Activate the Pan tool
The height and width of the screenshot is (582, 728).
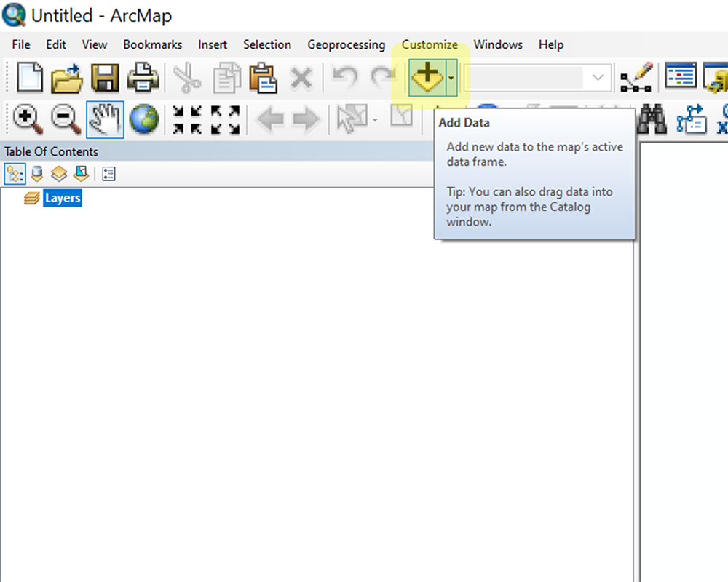pyautogui.click(x=104, y=119)
